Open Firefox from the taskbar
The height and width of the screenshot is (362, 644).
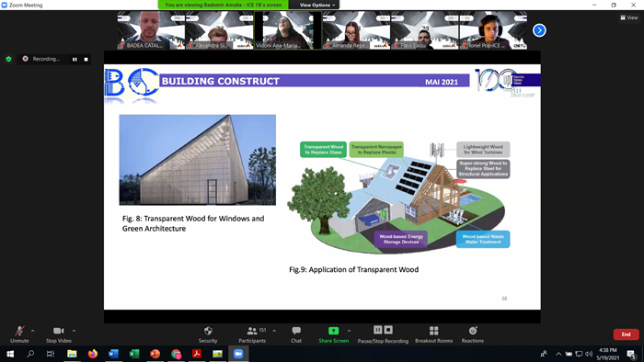(x=93, y=354)
